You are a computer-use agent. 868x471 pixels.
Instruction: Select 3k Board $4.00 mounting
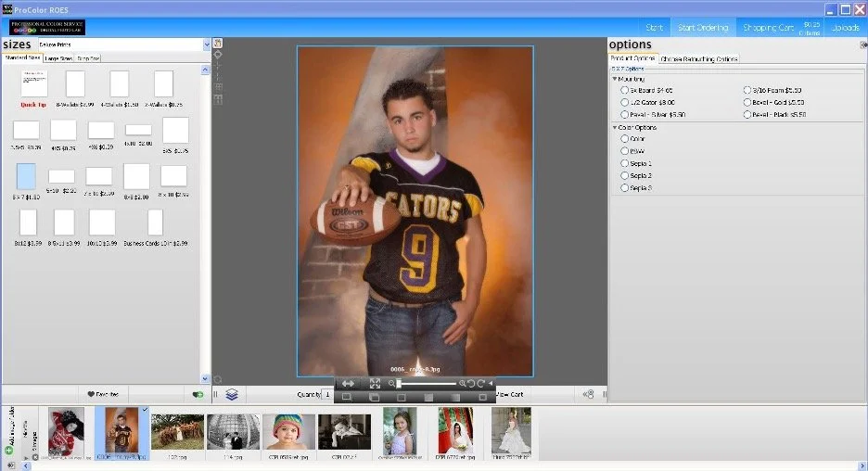coord(624,90)
